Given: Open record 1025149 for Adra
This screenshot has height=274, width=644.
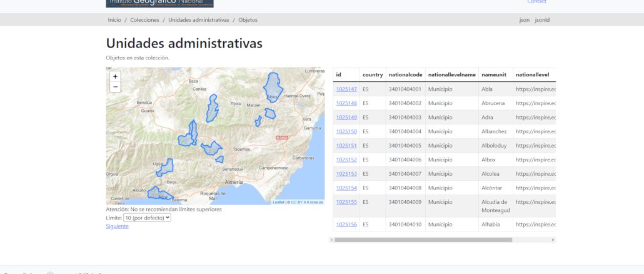Looking at the screenshot, I should point(346,118).
